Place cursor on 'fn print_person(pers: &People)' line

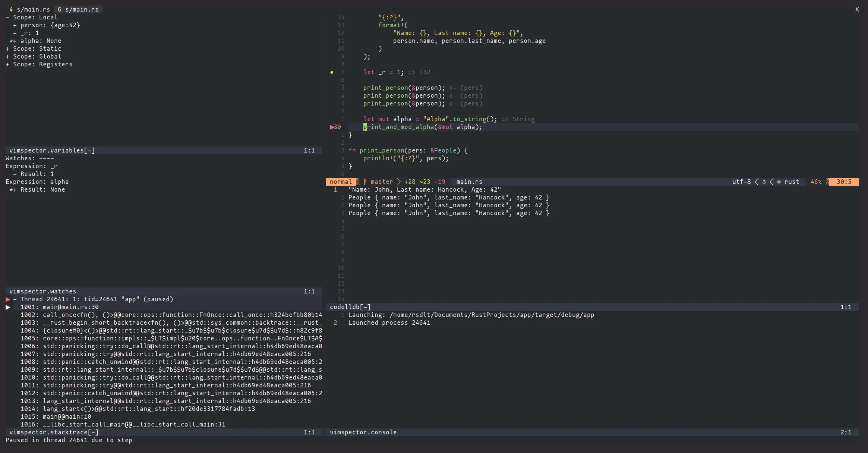point(408,150)
